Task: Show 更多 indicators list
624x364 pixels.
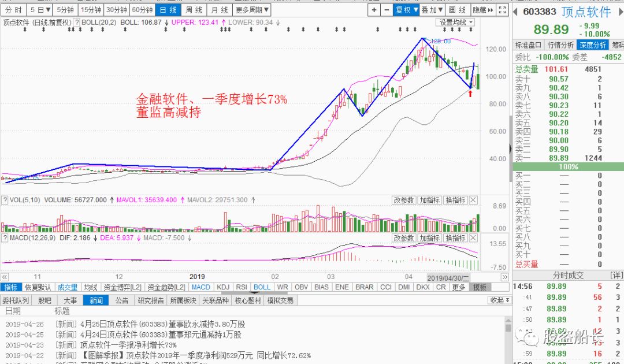Action: point(458,287)
